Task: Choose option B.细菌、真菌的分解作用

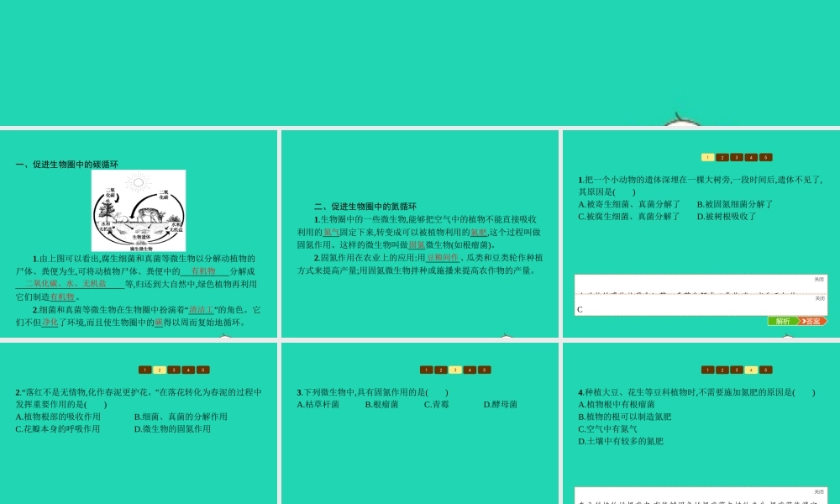Action: tap(181, 417)
